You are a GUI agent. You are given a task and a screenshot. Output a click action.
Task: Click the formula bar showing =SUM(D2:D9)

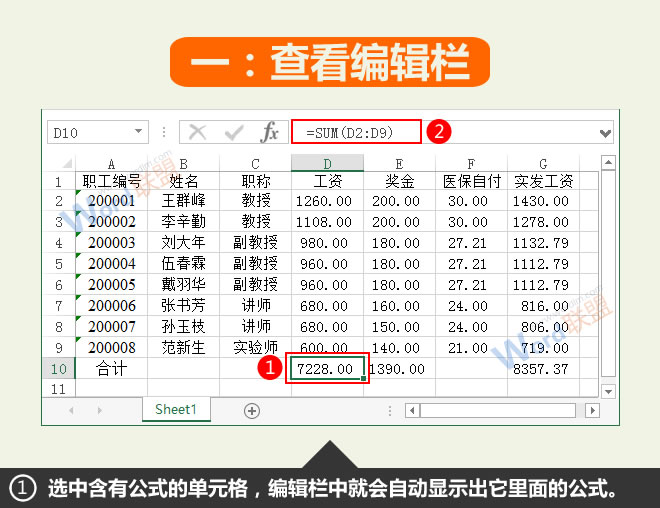click(355, 132)
